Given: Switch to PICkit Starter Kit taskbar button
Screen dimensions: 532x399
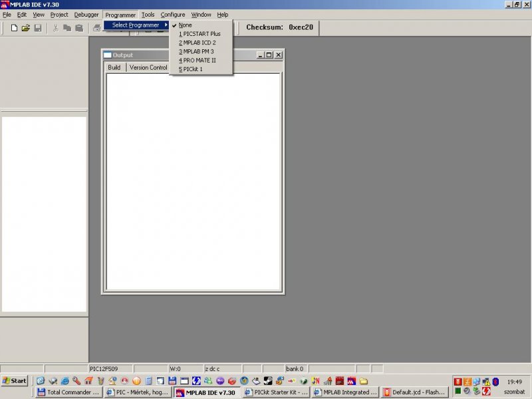Looking at the screenshot, I should 276,392.
